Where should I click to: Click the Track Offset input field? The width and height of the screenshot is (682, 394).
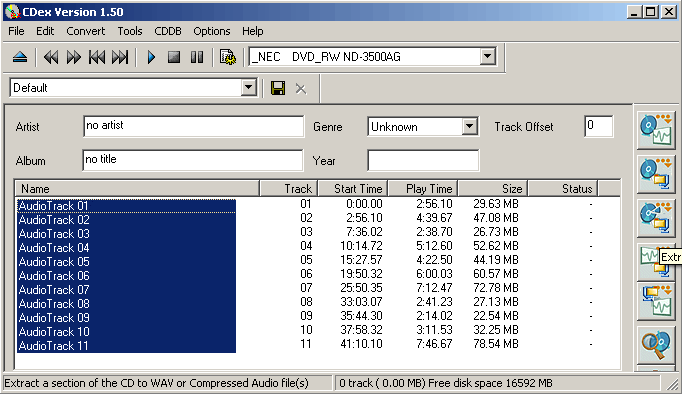tap(599, 126)
